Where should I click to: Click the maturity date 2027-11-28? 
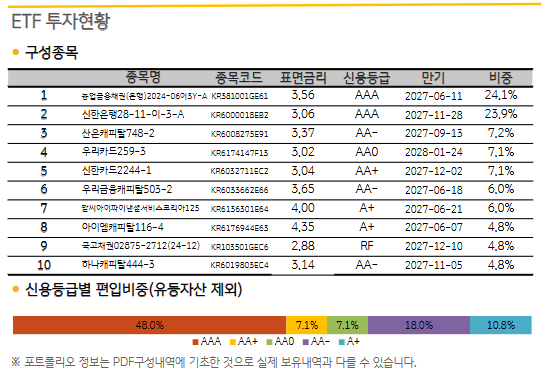point(433,115)
